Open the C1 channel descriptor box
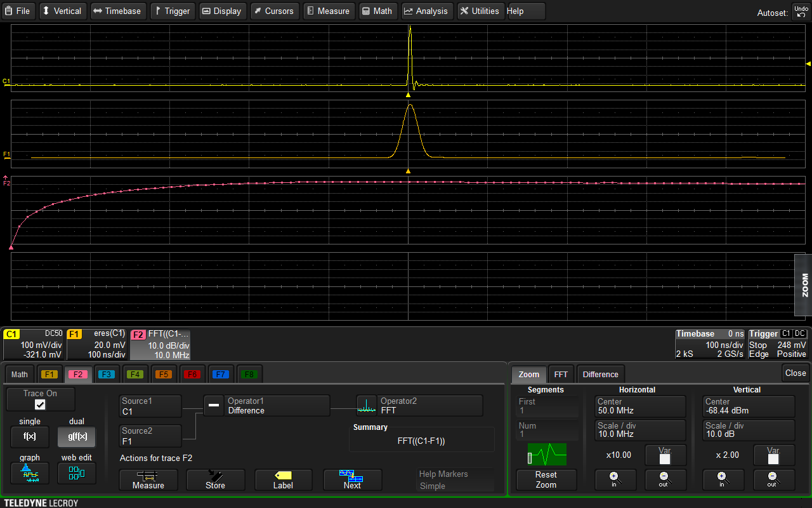 (x=33, y=344)
